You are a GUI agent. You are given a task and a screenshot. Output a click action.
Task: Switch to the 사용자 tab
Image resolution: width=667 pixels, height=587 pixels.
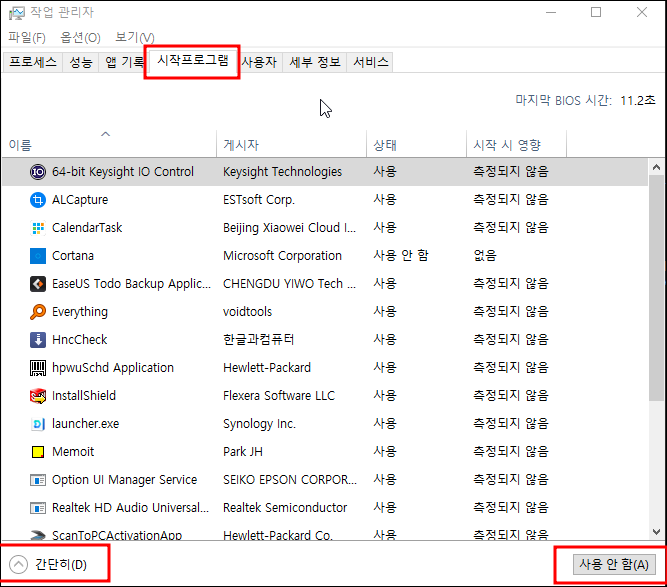tap(259, 62)
